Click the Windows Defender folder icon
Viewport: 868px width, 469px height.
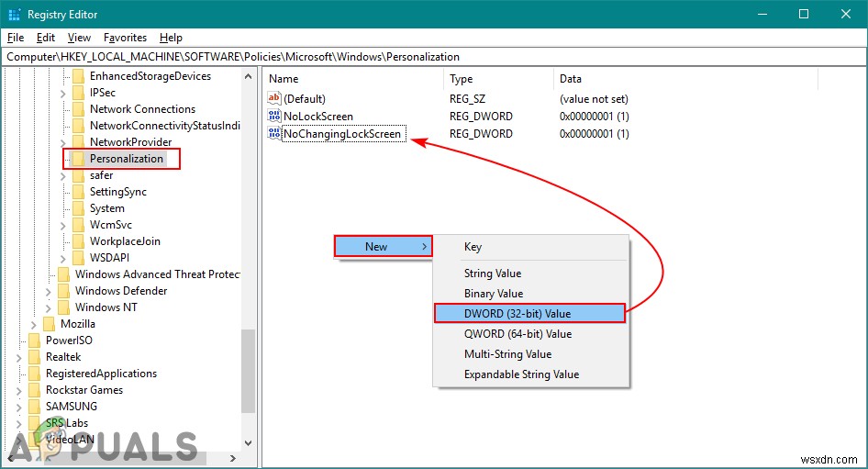point(63,291)
